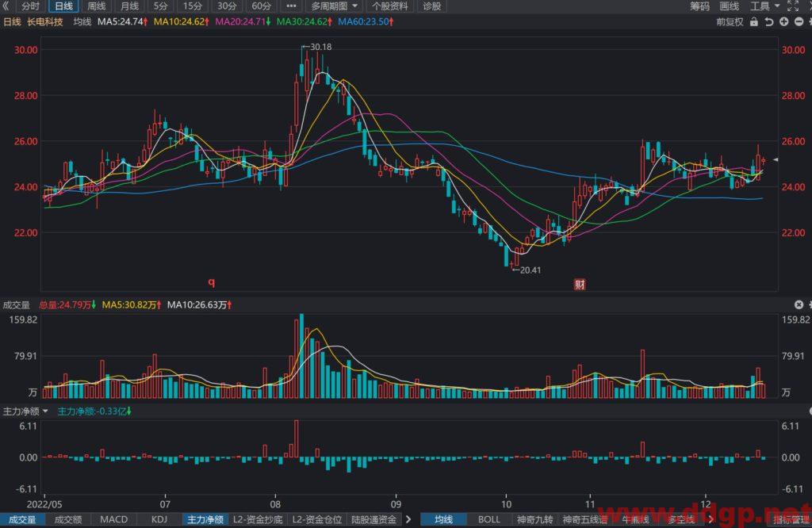
Task: Switch to the 周线 weekly tab
Action: [96, 6]
